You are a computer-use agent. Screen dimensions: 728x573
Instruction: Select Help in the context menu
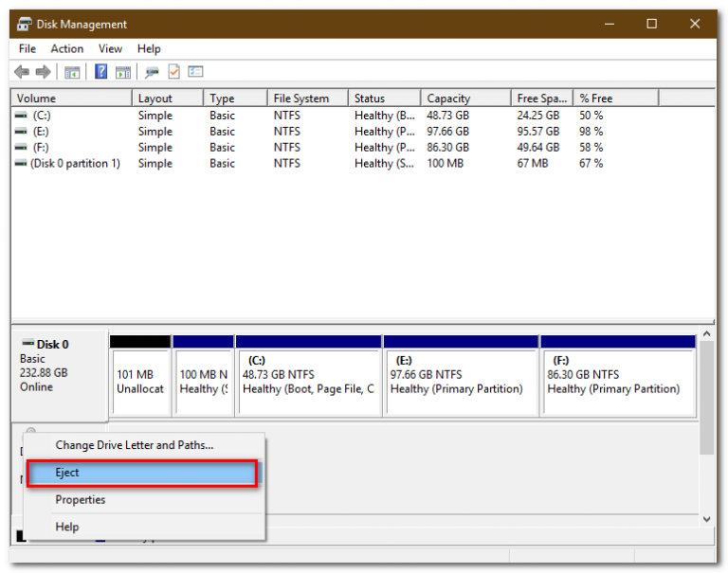click(144, 528)
